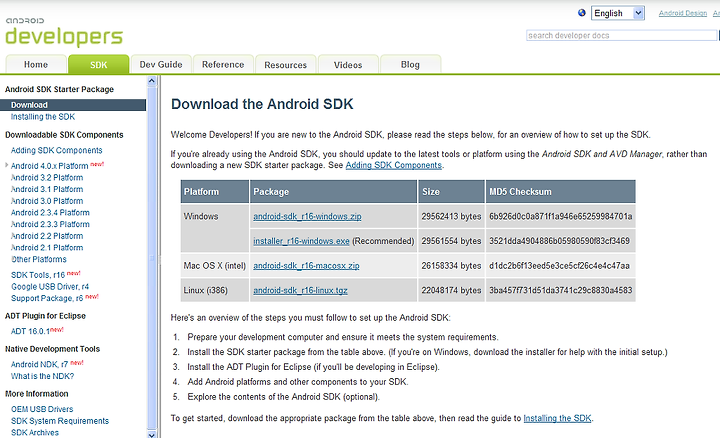Click the Download the Android SDK heading

tap(262, 104)
